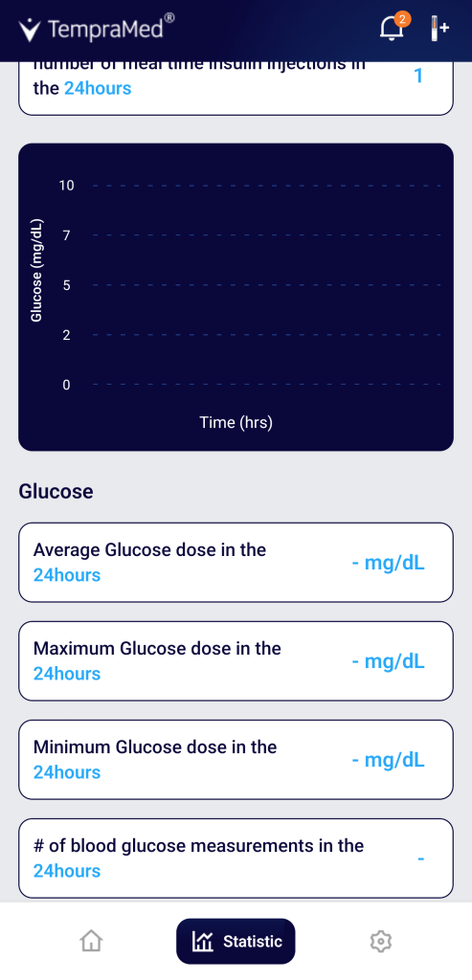
Task: Tap the Glucose section heading
Action: [56, 492]
